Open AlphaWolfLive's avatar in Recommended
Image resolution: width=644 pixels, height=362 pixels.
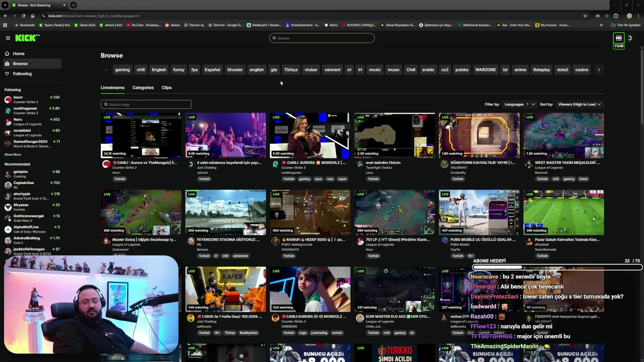(8, 229)
